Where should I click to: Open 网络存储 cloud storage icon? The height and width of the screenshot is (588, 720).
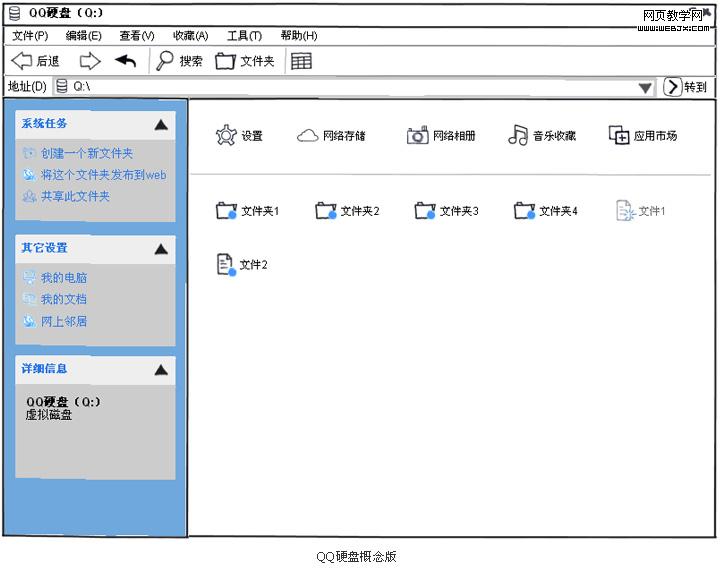tap(307, 136)
